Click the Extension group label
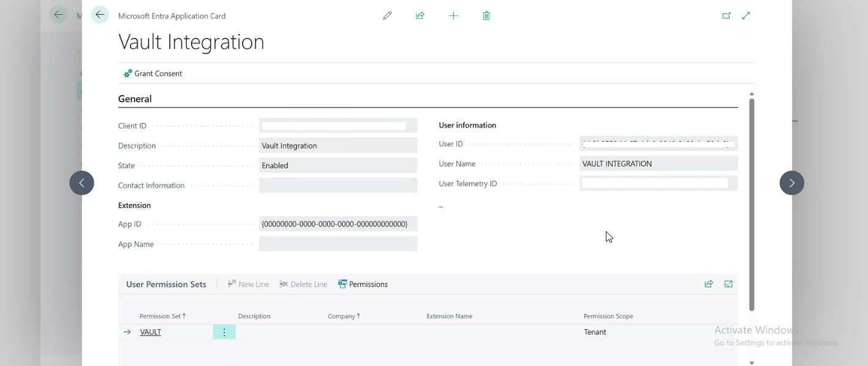Image resolution: width=868 pixels, height=366 pixels. (x=134, y=205)
